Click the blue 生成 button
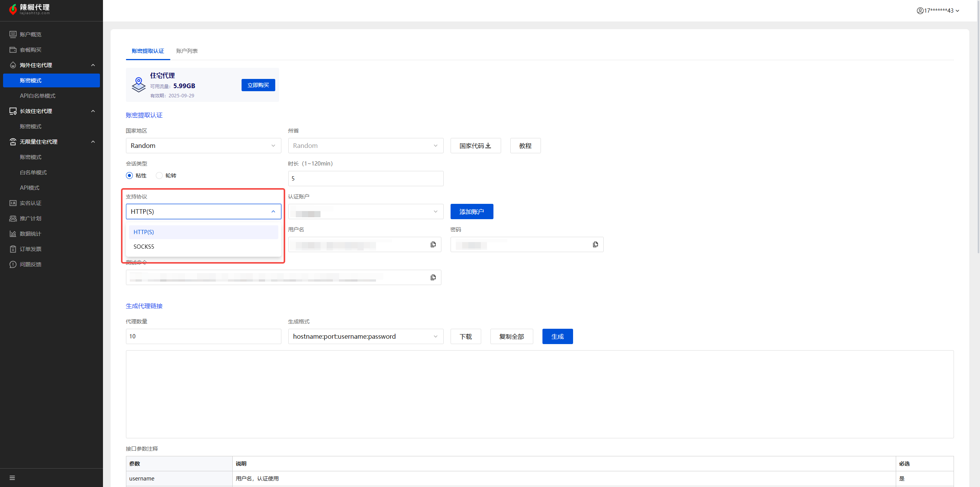Image resolution: width=980 pixels, height=487 pixels. click(x=557, y=336)
